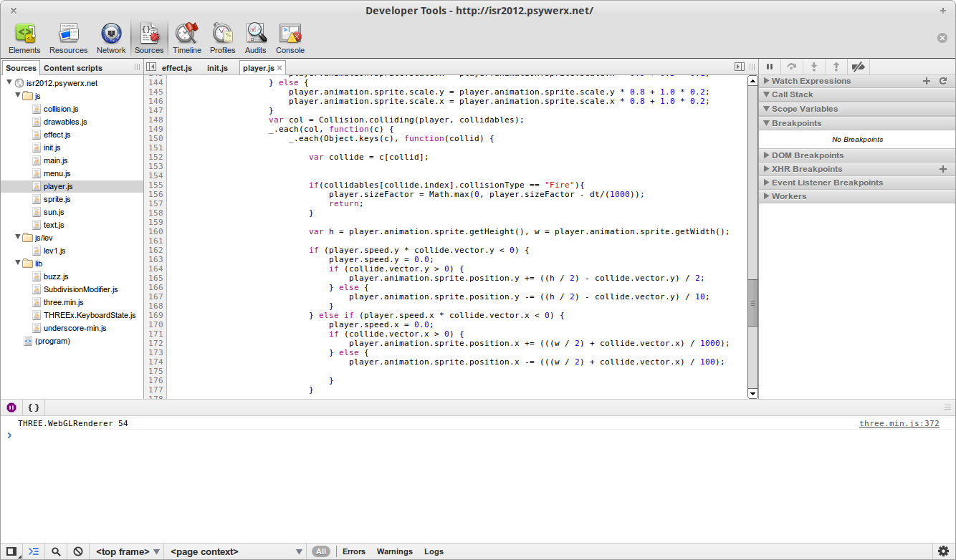Open collision.js in the file tree

[x=61, y=109]
